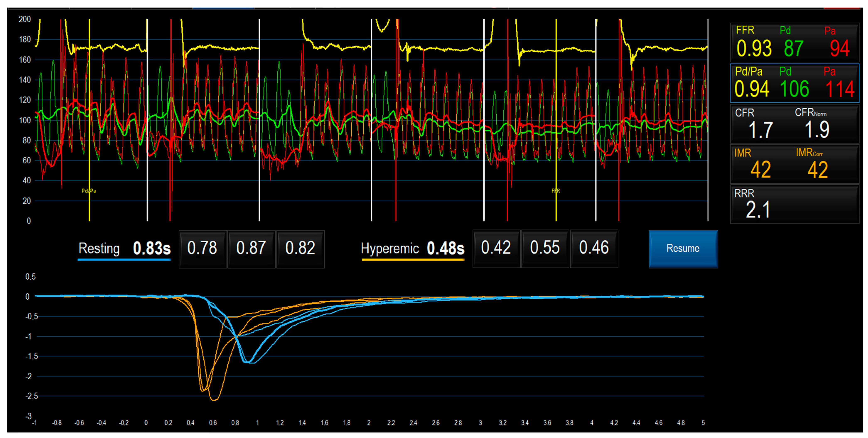Image resolution: width=868 pixels, height=438 pixels.
Task: Open the Pd/Pa 0.94 results panel
Action: coord(794,83)
